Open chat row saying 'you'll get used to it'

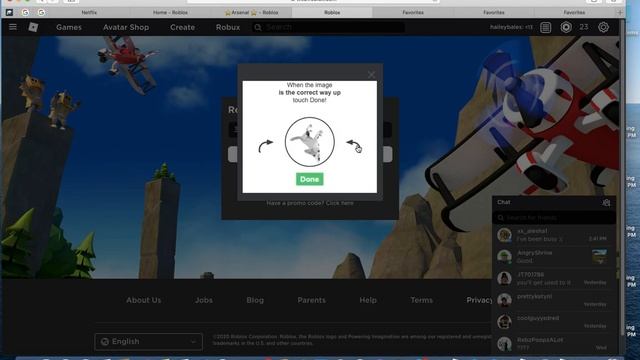point(553,278)
